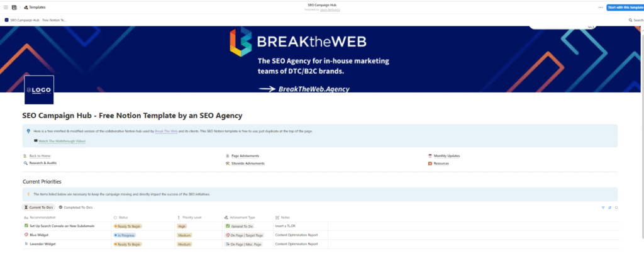The image size is (644, 256).
Task: Open On Page | Misc. Page advisement
Action: [x=243, y=245]
